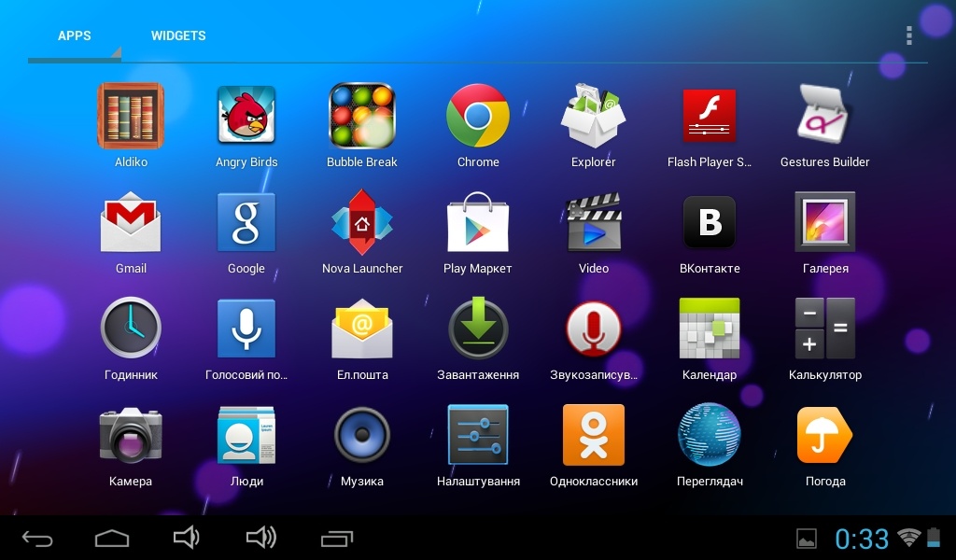Launch Nova Launcher app

coord(362,222)
